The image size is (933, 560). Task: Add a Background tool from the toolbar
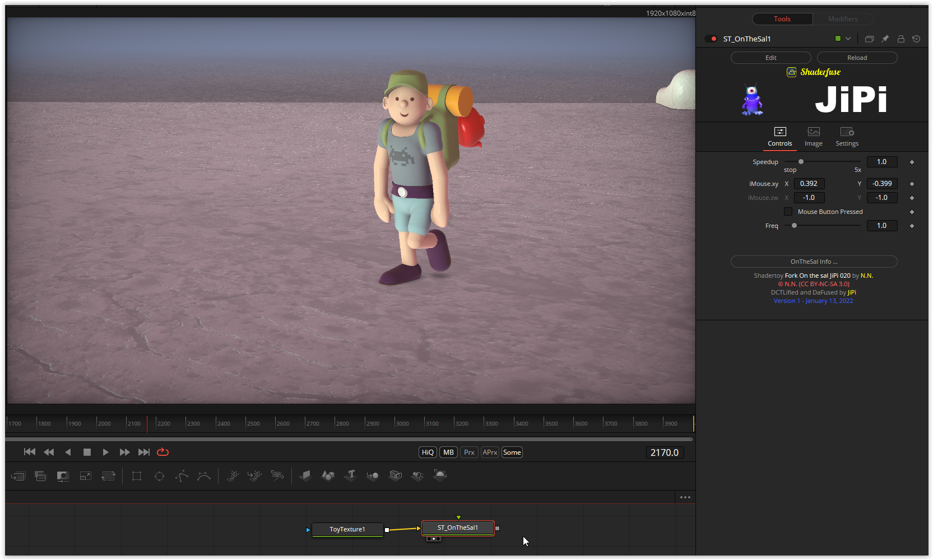(40, 476)
